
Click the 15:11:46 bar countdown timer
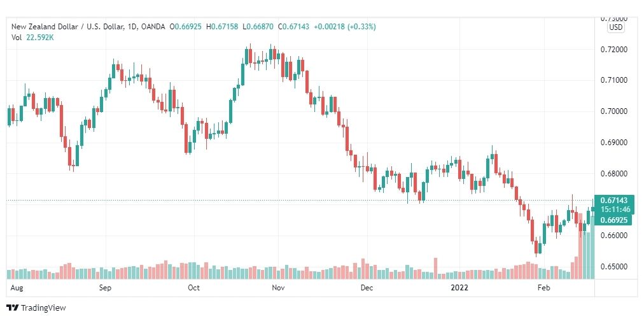[x=615, y=209]
